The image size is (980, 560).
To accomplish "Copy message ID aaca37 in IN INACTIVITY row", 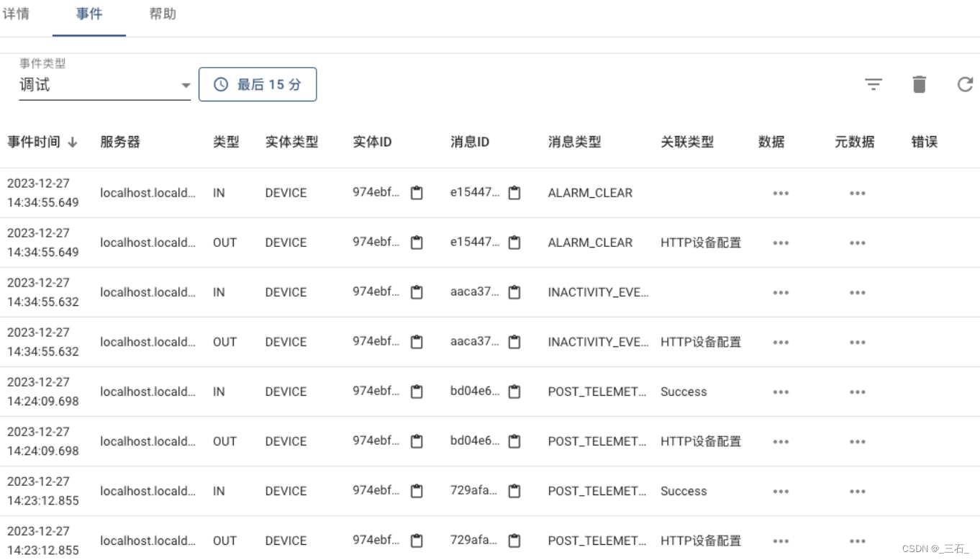I will [x=514, y=292].
